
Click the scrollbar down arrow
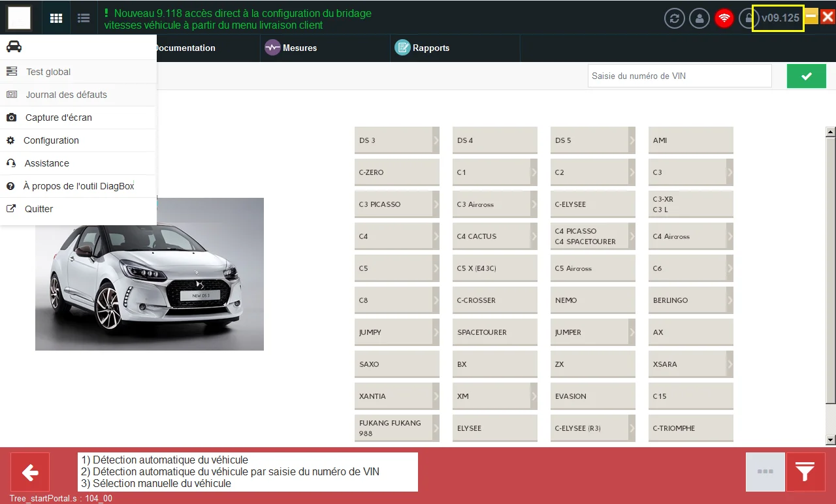pyautogui.click(x=831, y=440)
